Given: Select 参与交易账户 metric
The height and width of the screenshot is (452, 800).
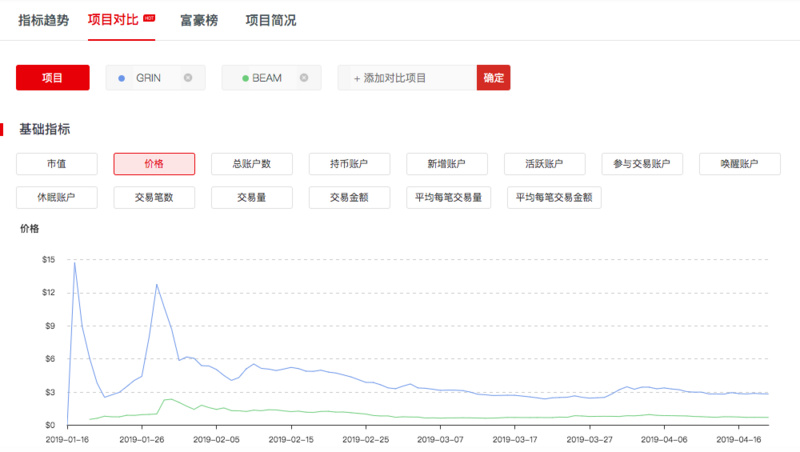Looking at the screenshot, I should [x=642, y=164].
